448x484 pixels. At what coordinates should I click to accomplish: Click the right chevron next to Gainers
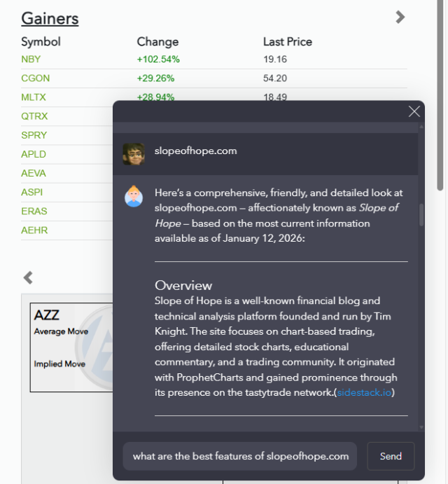coord(400,17)
